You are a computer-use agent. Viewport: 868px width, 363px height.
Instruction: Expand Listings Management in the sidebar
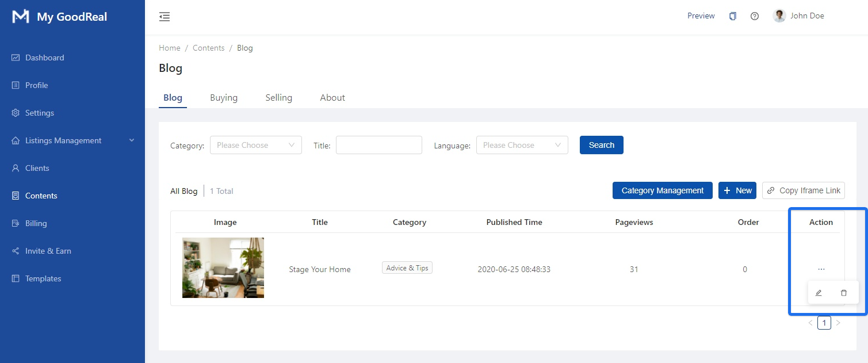tap(72, 140)
